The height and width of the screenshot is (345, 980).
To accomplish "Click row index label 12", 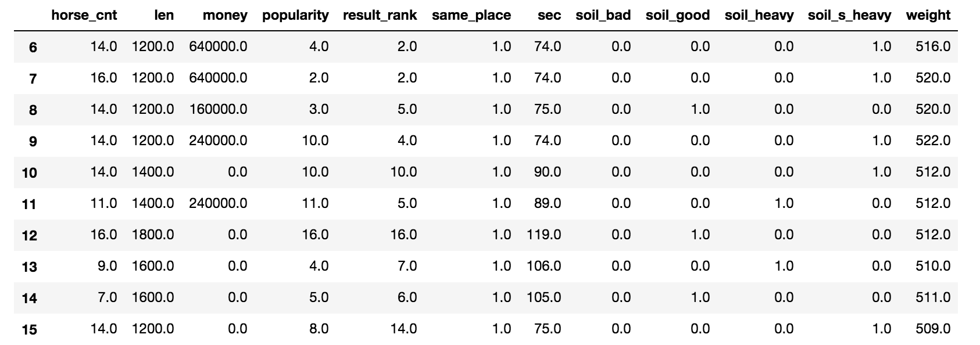I will point(29,235).
